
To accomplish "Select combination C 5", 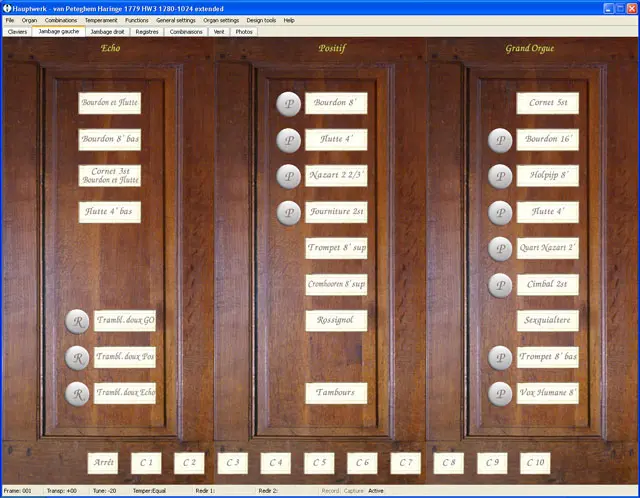I will (x=318, y=462).
